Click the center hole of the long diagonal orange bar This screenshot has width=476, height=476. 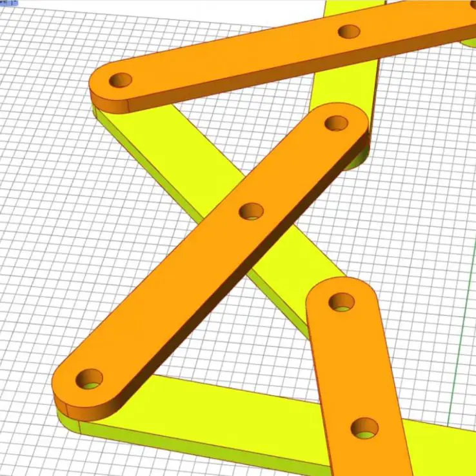252,210
